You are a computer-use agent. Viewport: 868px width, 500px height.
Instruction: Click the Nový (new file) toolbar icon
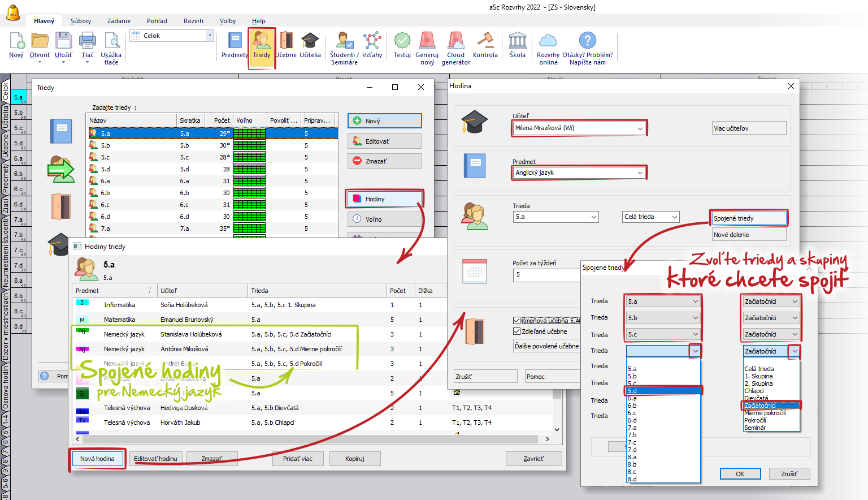point(17,41)
